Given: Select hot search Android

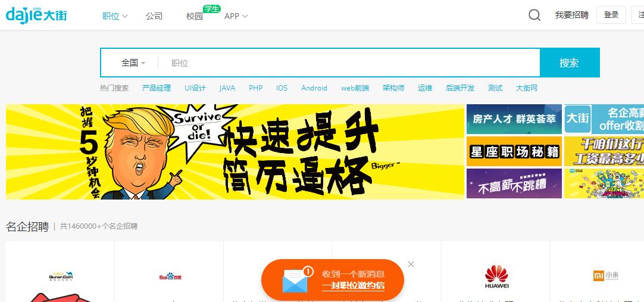Looking at the screenshot, I should [314, 88].
